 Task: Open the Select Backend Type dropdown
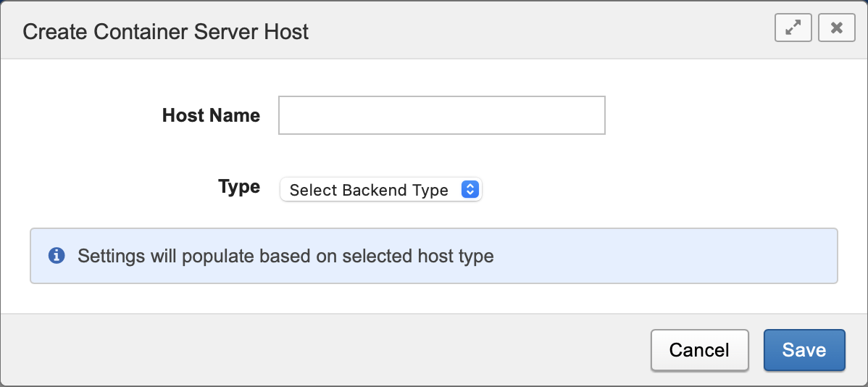tap(380, 190)
